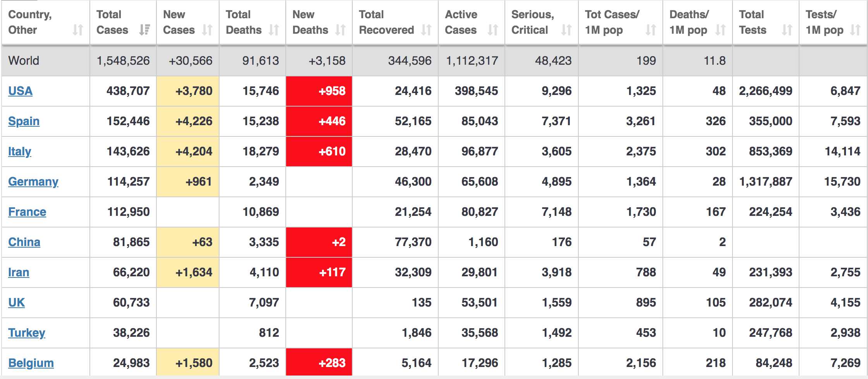Click world new cases +30,566
This screenshot has height=379, width=868.
(190, 60)
